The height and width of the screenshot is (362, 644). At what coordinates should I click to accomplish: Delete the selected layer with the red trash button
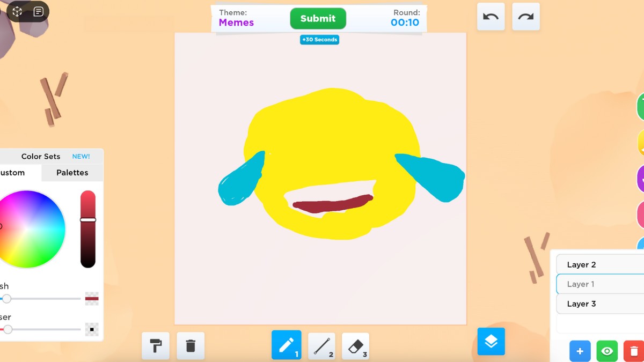634,351
